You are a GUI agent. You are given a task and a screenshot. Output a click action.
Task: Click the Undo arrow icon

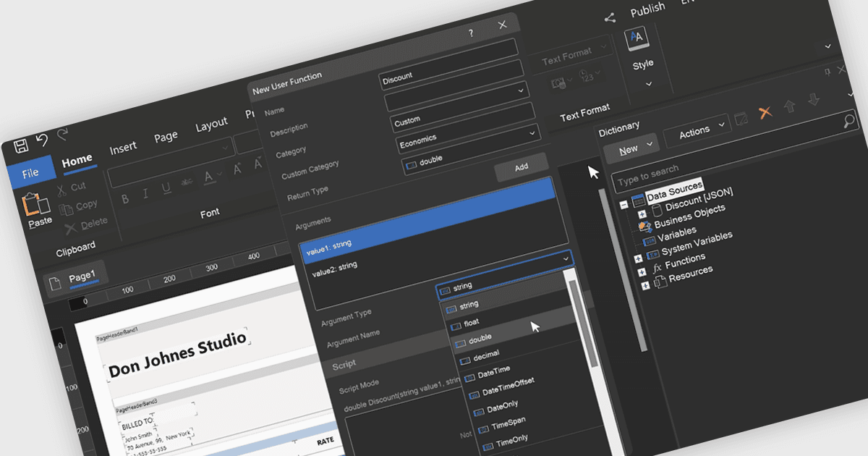coord(42,139)
